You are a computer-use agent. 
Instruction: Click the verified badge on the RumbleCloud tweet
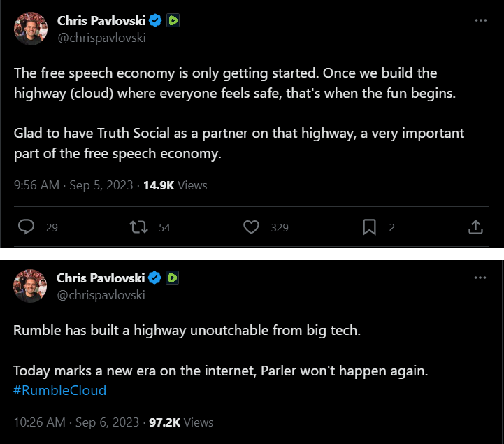[x=155, y=278]
